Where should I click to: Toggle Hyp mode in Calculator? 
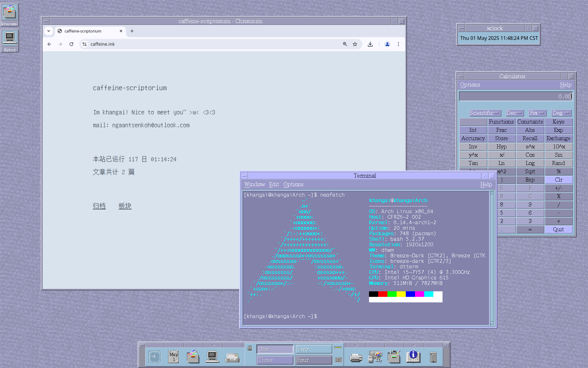(501, 147)
